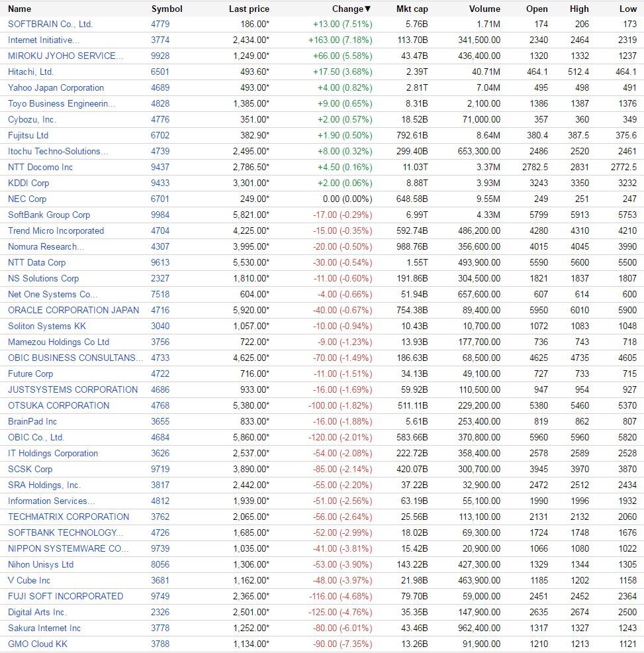Image resolution: width=644 pixels, height=653 pixels.
Task: Open NTT Docomo Inc link
Action: click(40, 167)
